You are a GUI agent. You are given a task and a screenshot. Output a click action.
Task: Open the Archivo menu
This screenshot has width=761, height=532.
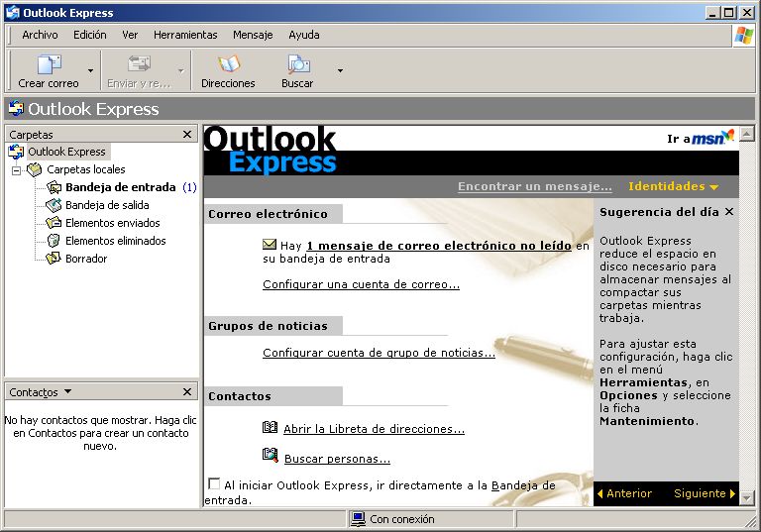pyautogui.click(x=40, y=35)
